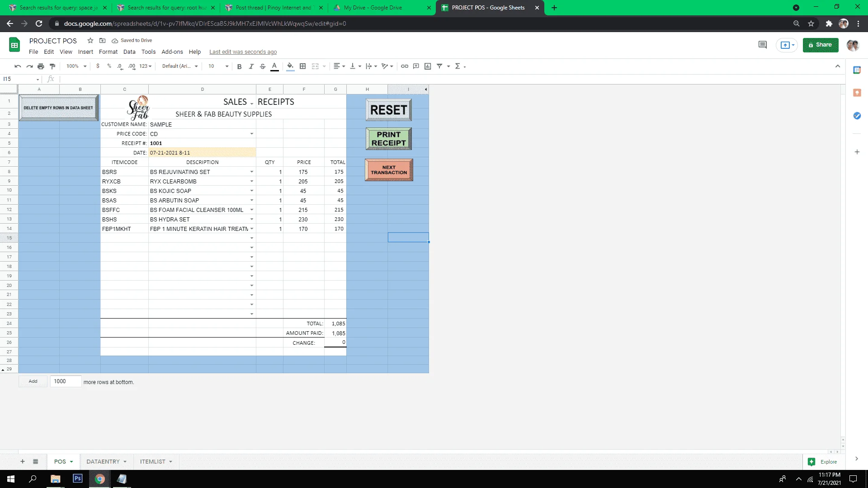The width and height of the screenshot is (868, 488).
Task: Click the Insert chart icon
Action: pos(428,66)
